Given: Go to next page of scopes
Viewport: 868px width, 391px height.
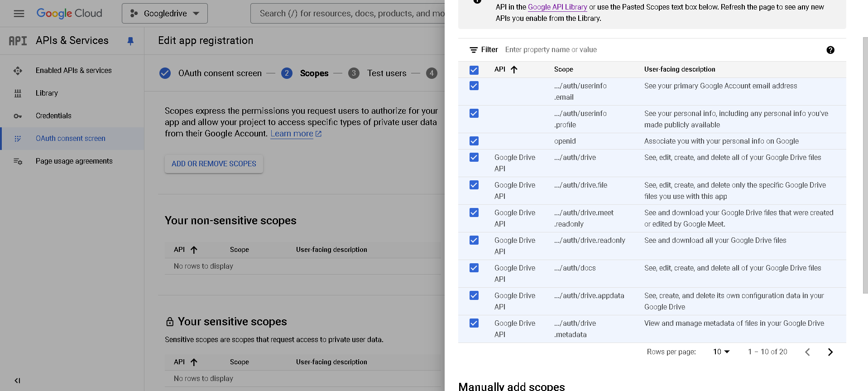Looking at the screenshot, I should click(830, 352).
